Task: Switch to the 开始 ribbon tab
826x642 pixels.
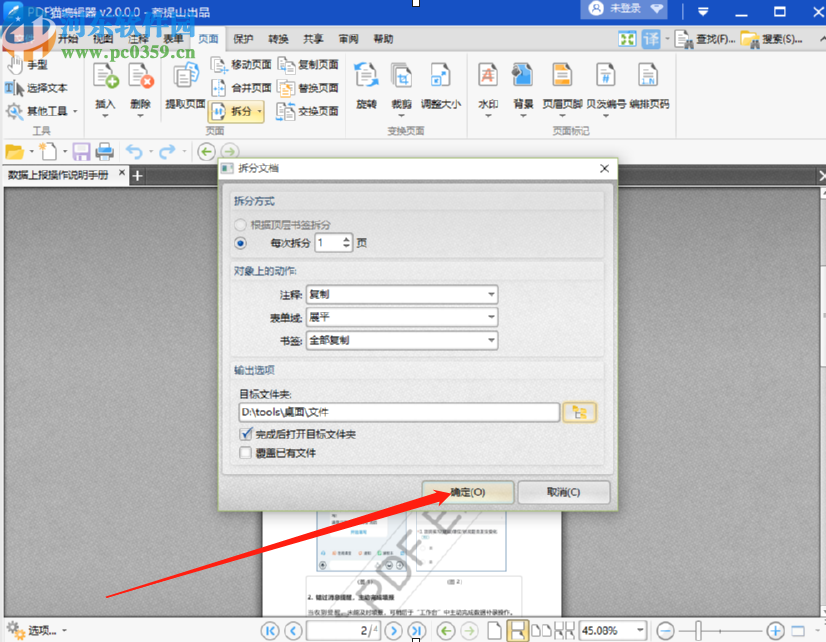Action: [x=67, y=39]
